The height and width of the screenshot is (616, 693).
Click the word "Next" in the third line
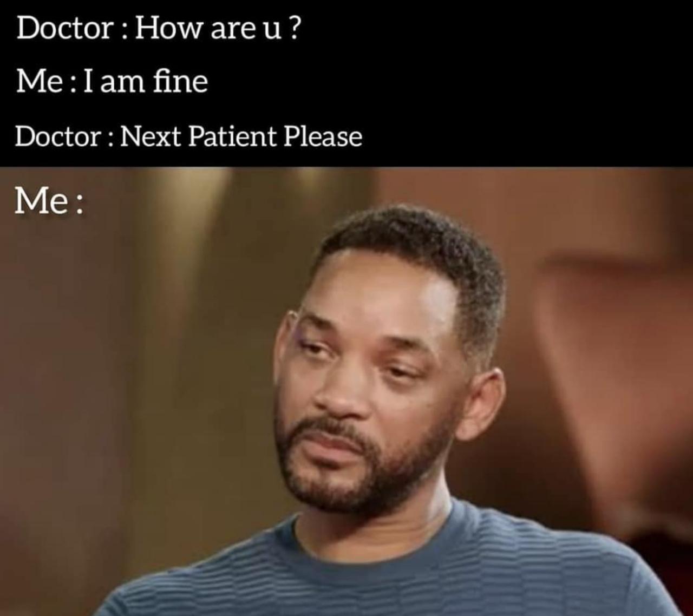[x=151, y=136]
